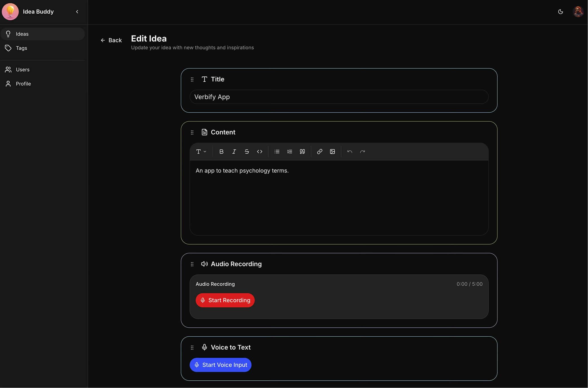This screenshot has height=388, width=588.
Task: Apply italic formatting to text
Action: click(234, 152)
